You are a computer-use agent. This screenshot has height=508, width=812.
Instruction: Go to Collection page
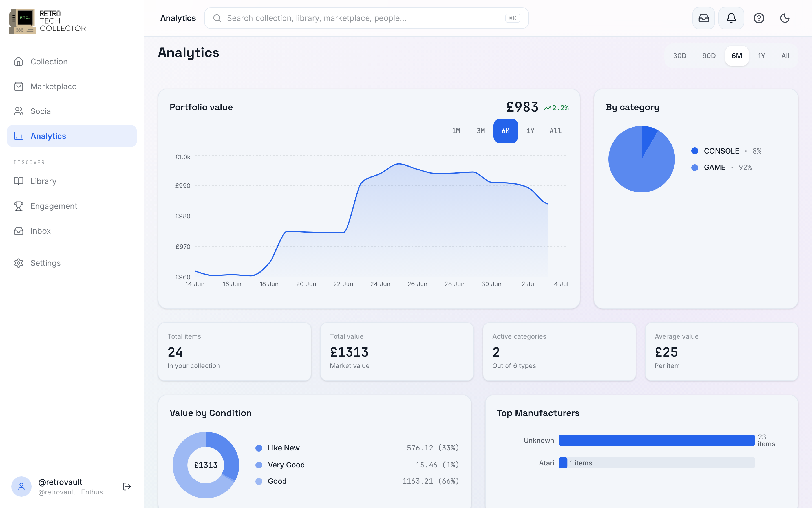[x=72, y=62]
